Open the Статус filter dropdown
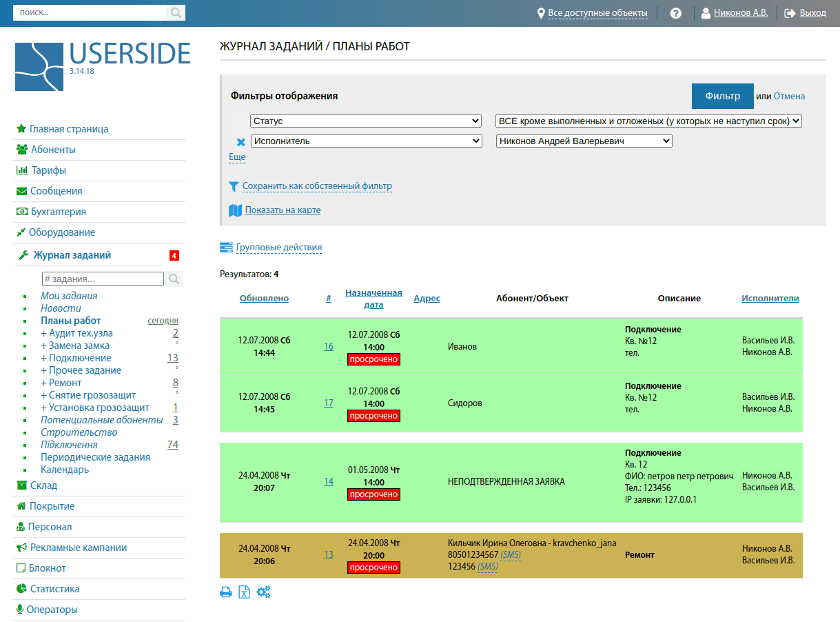Viewport: 840px width, 622px height. click(x=365, y=120)
